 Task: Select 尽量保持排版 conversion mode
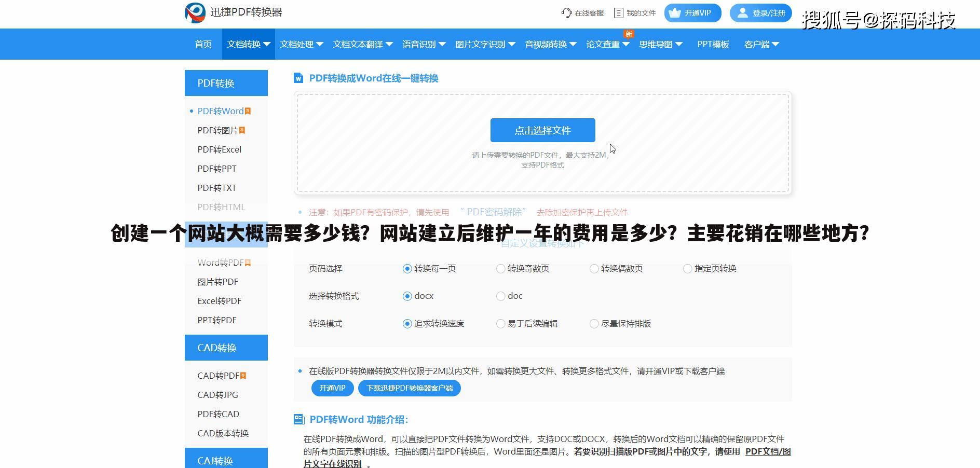(x=594, y=323)
